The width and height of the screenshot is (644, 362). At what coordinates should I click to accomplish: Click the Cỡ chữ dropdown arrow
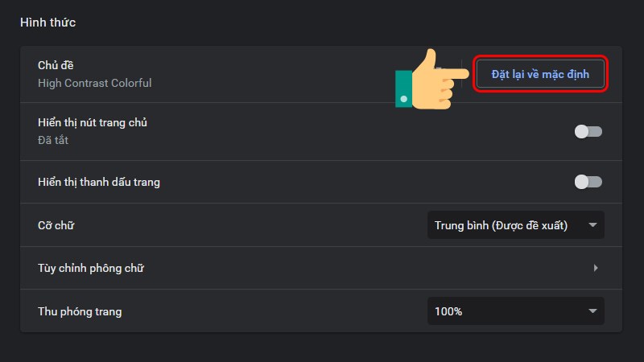(x=593, y=225)
